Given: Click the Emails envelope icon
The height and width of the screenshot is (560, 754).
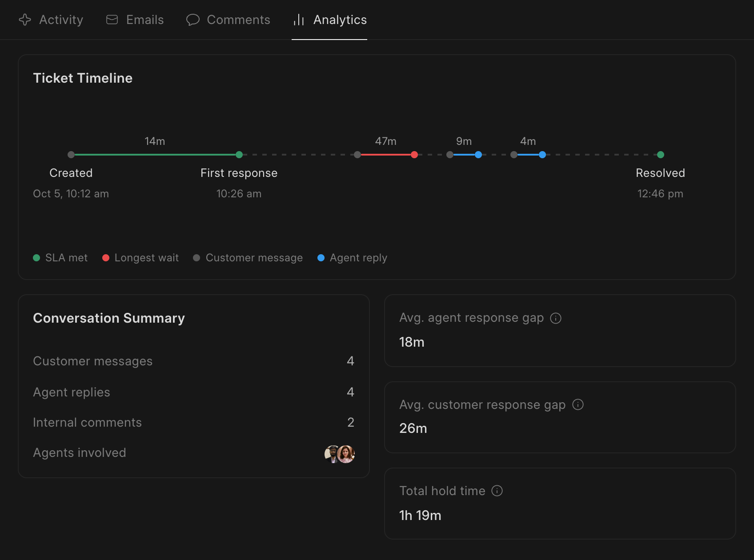Looking at the screenshot, I should (x=112, y=20).
